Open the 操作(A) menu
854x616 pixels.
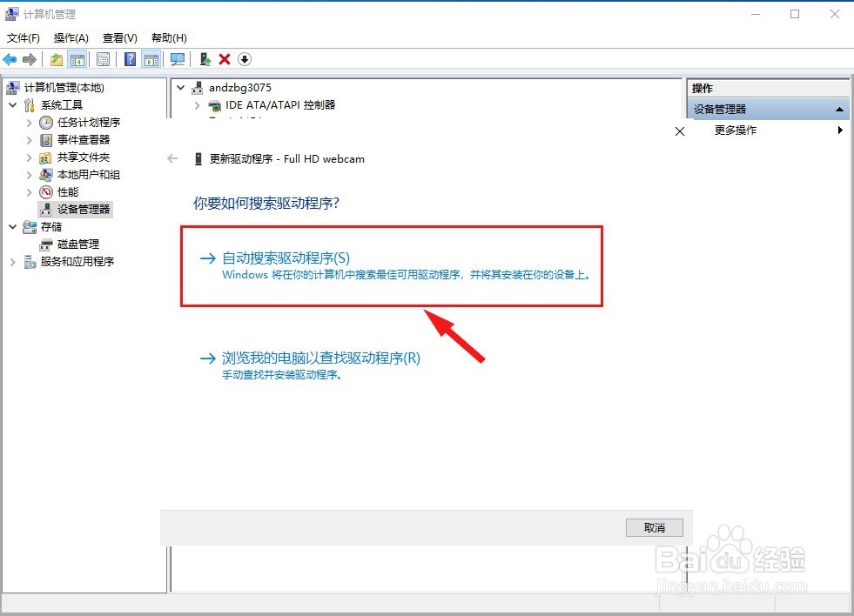71,38
